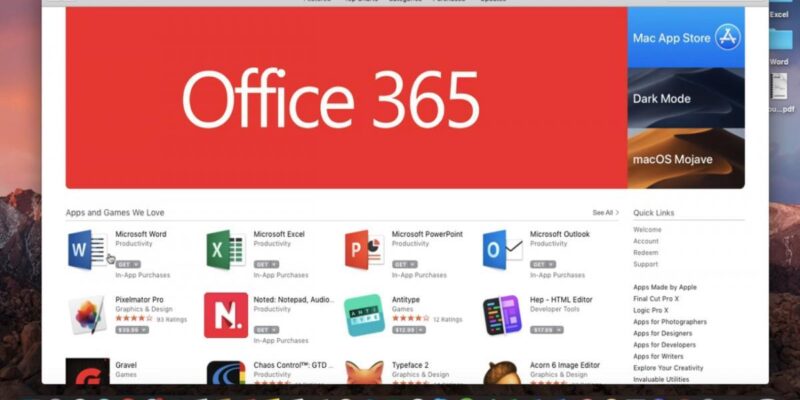800x400 pixels.
Task: Click Developer Tools category under Hep
Action: [x=555, y=309]
